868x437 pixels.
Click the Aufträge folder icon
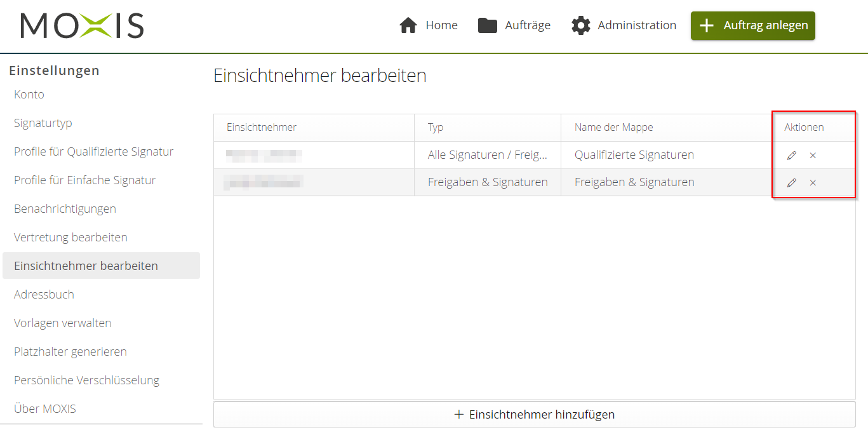pos(486,25)
